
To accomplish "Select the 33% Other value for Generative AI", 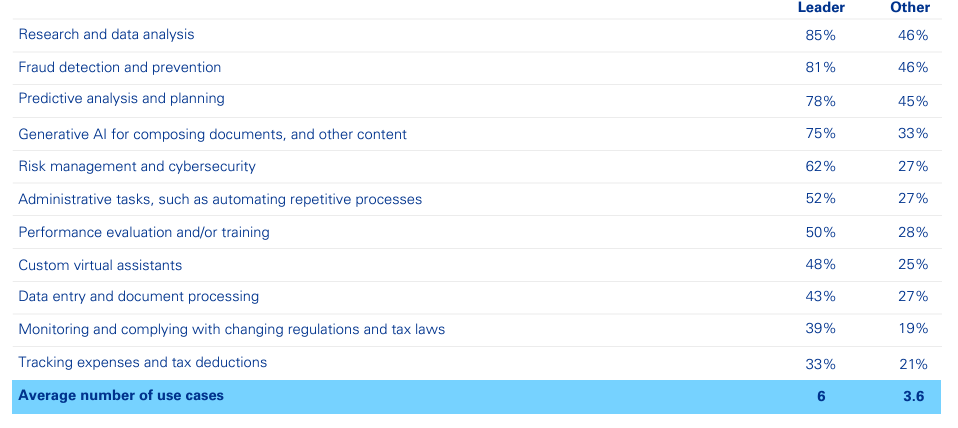I will coord(912,133).
